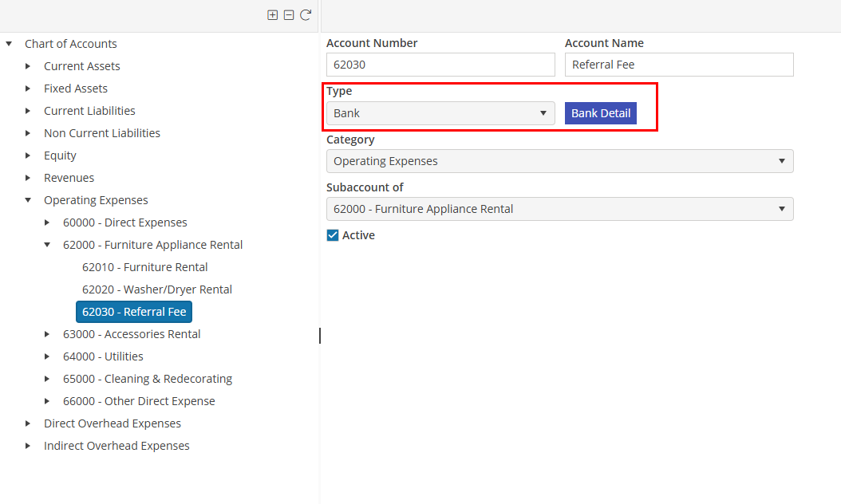
Task: Open the Type dropdown
Action: [x=440, y=113]
